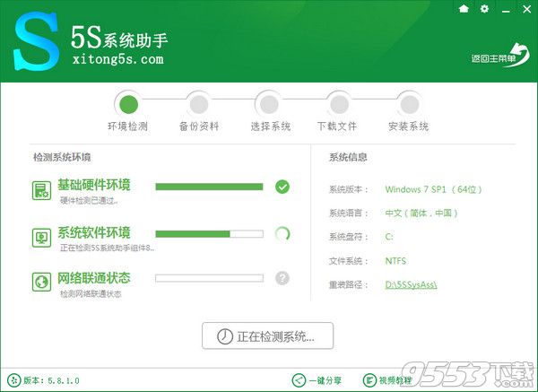Click the clock icon in the detection button
This screenshot has width=538, height=392.
click(x=225, y=336)
